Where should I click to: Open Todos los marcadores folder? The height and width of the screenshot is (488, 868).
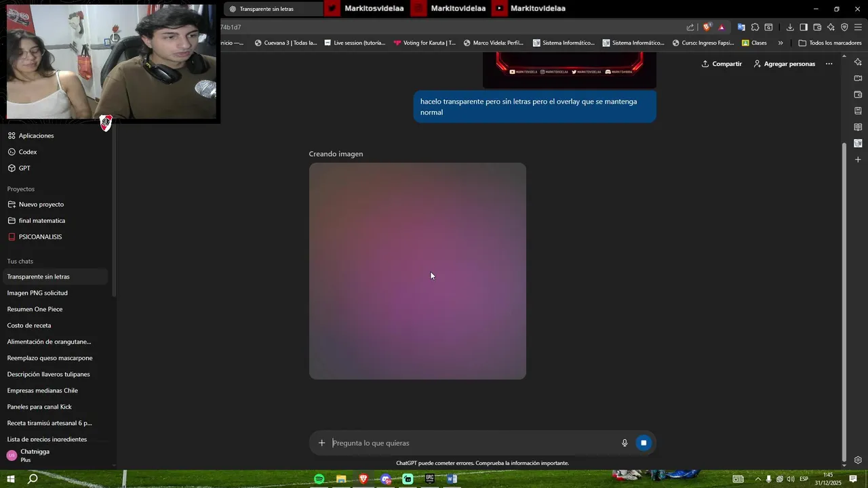pyautogui.click(x=830, y=43)
